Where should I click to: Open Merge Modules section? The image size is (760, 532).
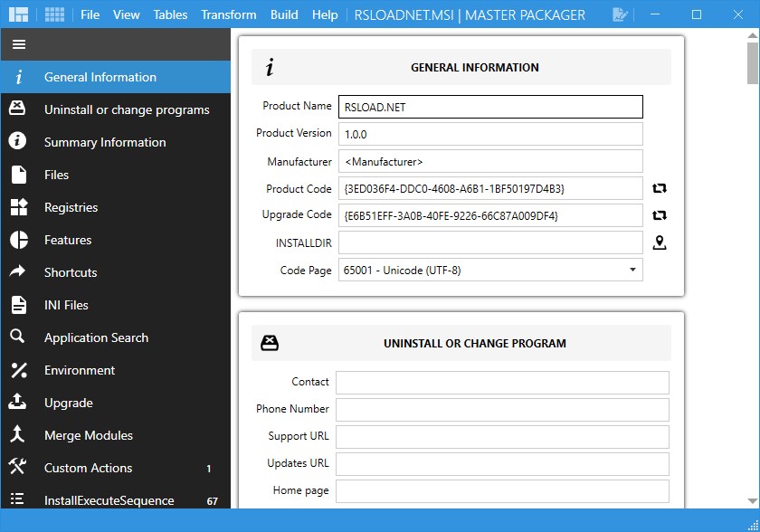click(116, 435)
